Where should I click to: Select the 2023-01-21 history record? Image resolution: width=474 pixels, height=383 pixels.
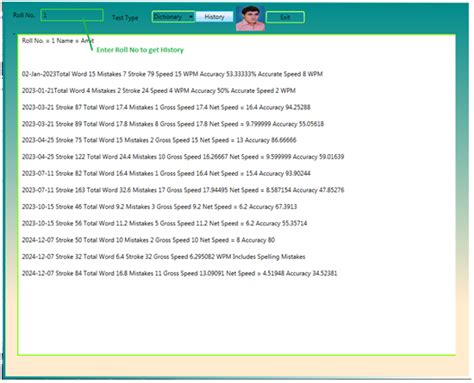(159, 91)
